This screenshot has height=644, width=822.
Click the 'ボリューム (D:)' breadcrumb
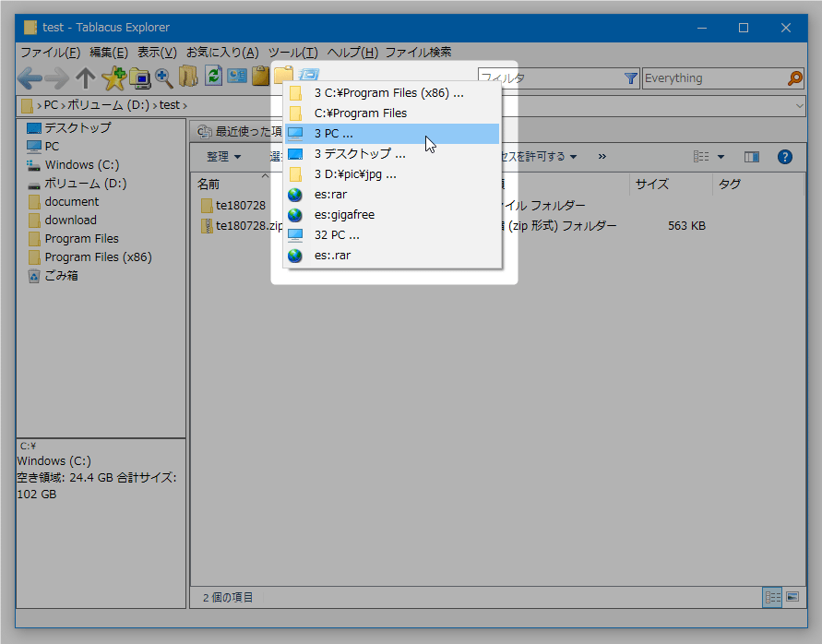click(109, 105)
